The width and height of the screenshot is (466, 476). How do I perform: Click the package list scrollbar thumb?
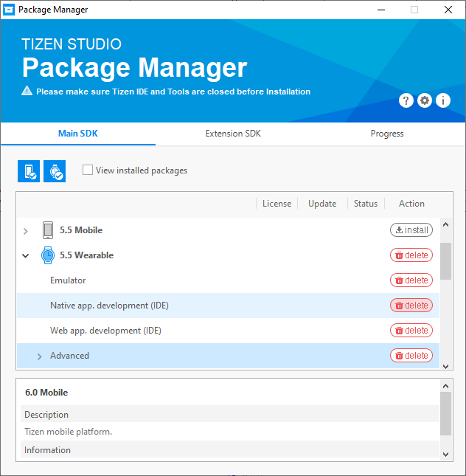[445, 261]
